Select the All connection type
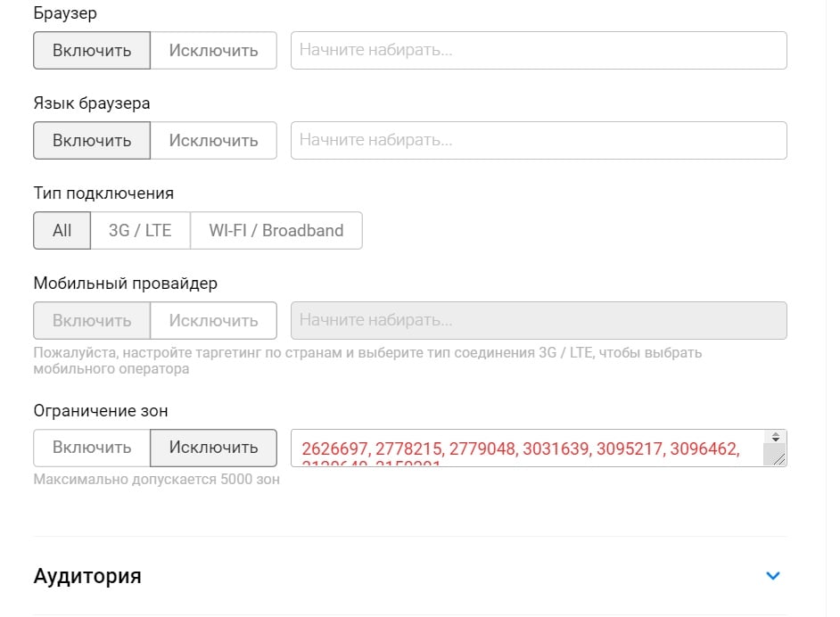This screenshot has height=617, width=840. [62, 230]
